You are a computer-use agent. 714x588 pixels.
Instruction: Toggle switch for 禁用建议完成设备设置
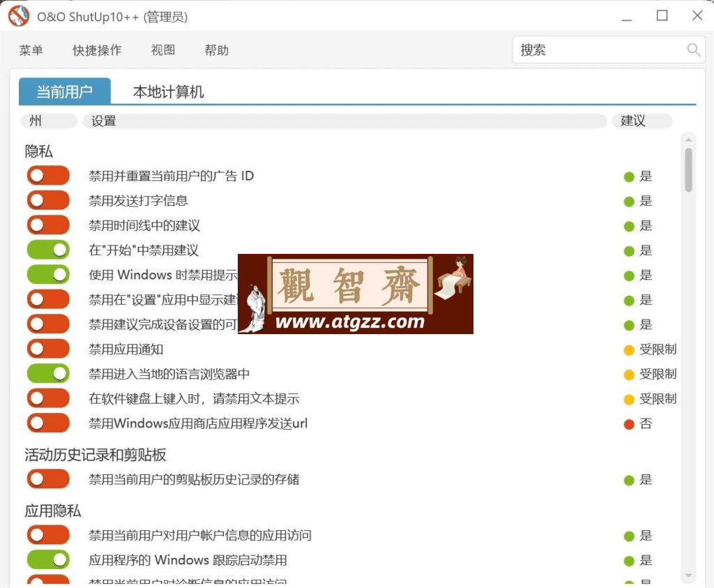point(48,324)
